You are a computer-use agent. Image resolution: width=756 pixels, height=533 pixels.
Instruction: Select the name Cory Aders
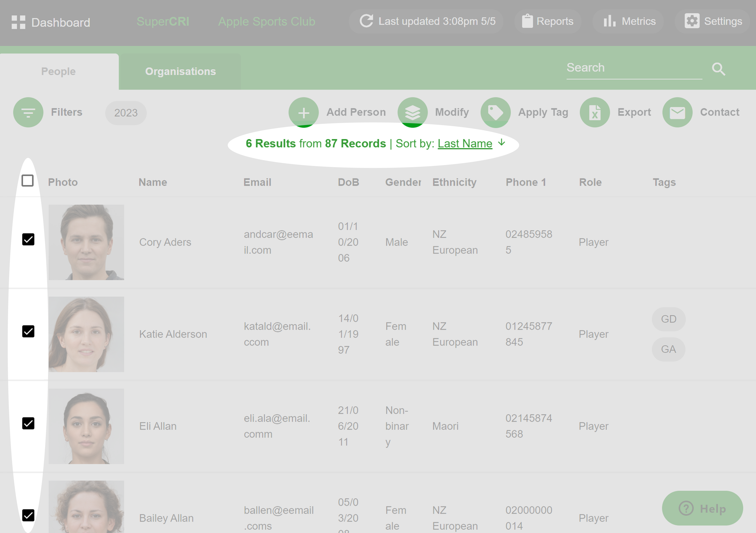click(x=165, y=242)
